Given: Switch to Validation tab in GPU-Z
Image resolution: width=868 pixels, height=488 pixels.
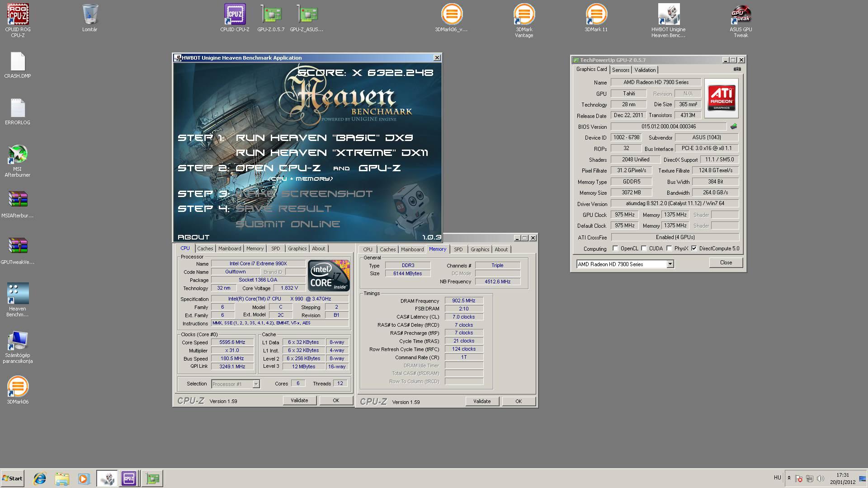Looking at the screenshot, I should pyautogui.click(x=645, y=70).
